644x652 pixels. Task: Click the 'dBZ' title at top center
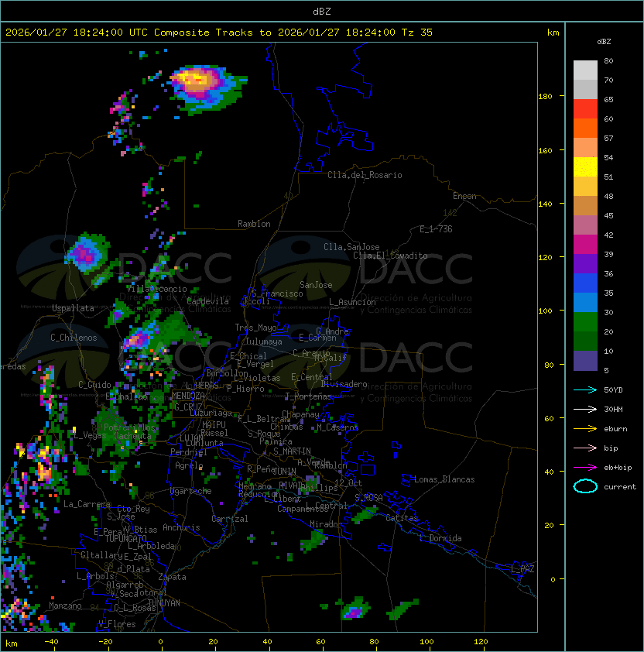(322, 12)
